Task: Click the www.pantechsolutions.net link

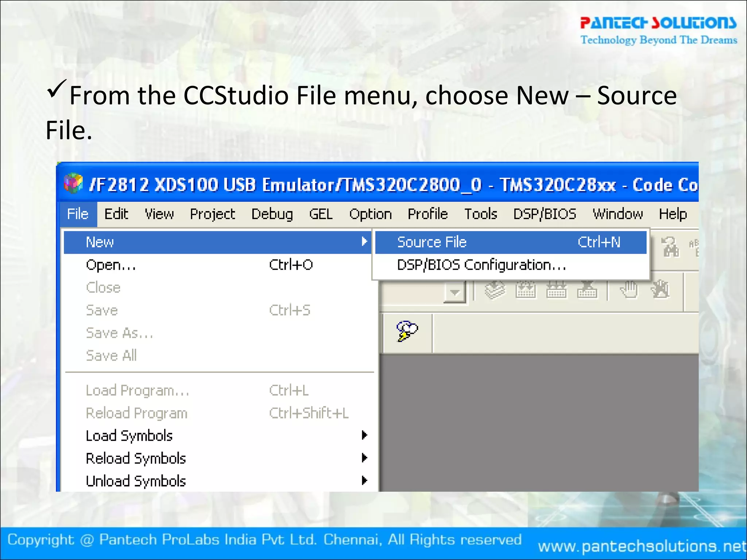Action: point(642,546)
